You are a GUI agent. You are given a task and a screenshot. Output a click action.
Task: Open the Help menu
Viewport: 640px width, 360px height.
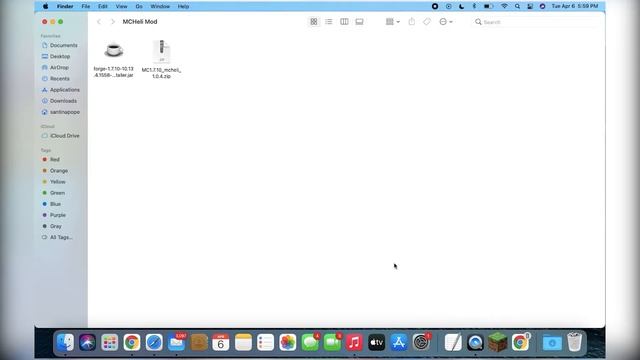pos(183,6)
